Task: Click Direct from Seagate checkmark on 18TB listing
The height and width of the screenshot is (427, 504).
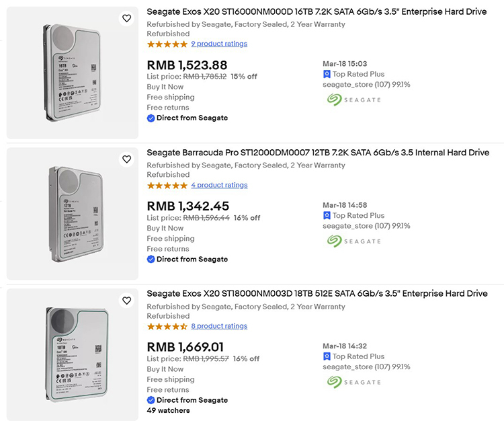Action: (x=151, y=400)
